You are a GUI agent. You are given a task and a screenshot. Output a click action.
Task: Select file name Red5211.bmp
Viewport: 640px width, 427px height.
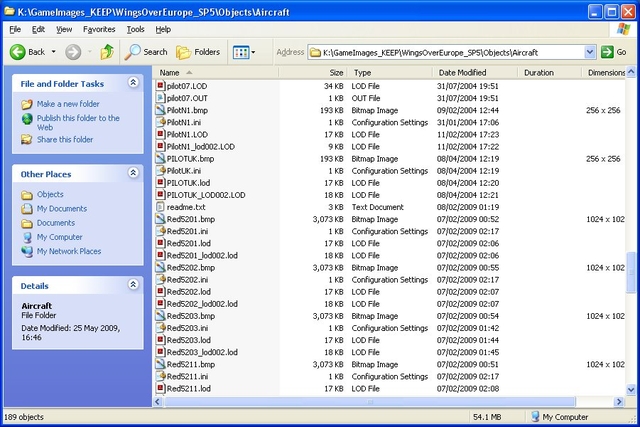(191, 364)
